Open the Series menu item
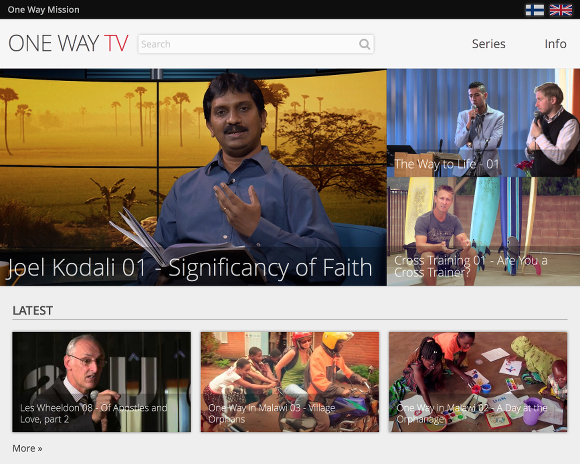Viewport: 580px width, 464px height. [488, 44]
